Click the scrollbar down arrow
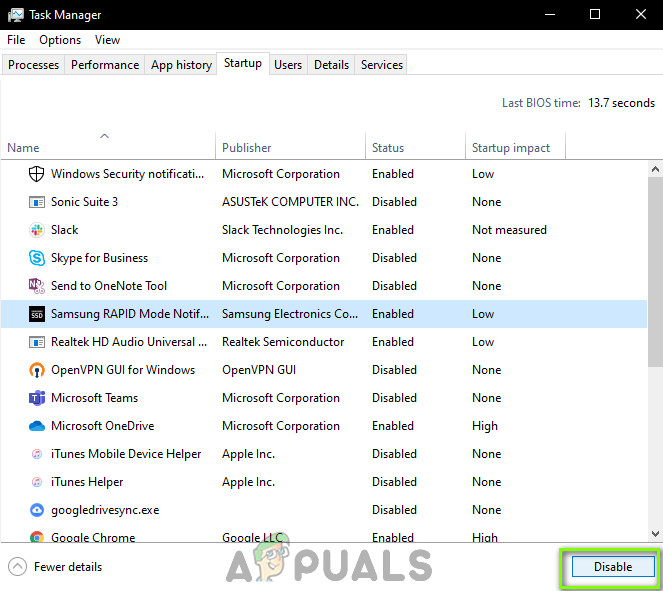This screenshot has height=591, width=663. (x=655, y=534)
